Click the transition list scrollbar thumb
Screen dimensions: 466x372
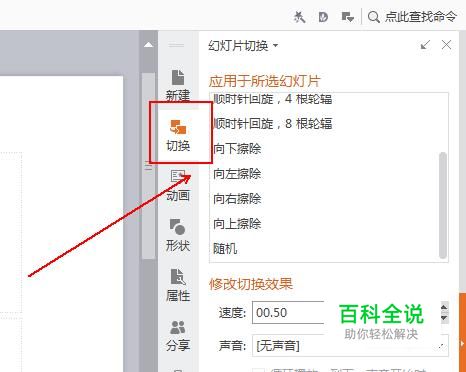coord(443,205)
